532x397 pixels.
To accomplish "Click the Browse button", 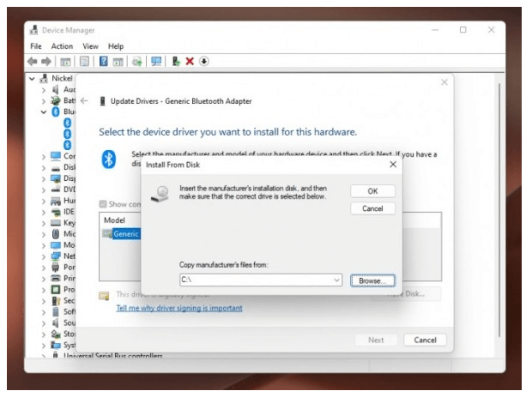I will 372,280.
